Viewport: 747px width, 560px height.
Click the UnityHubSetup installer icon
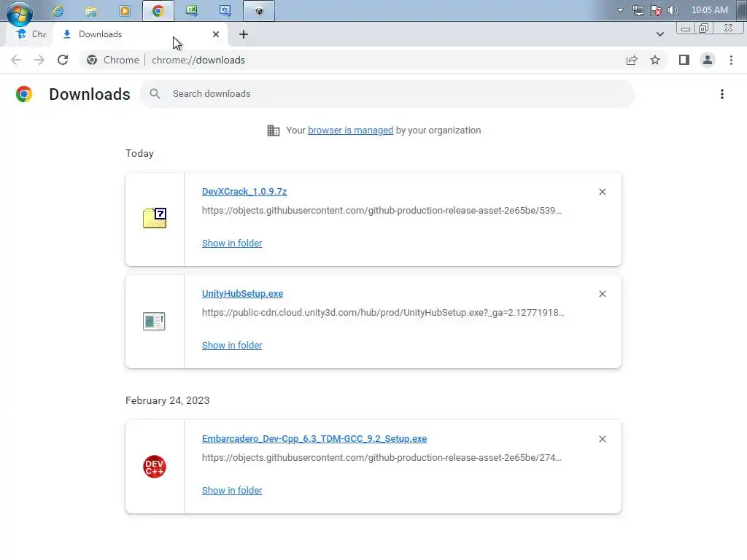(x=154, y=321)
